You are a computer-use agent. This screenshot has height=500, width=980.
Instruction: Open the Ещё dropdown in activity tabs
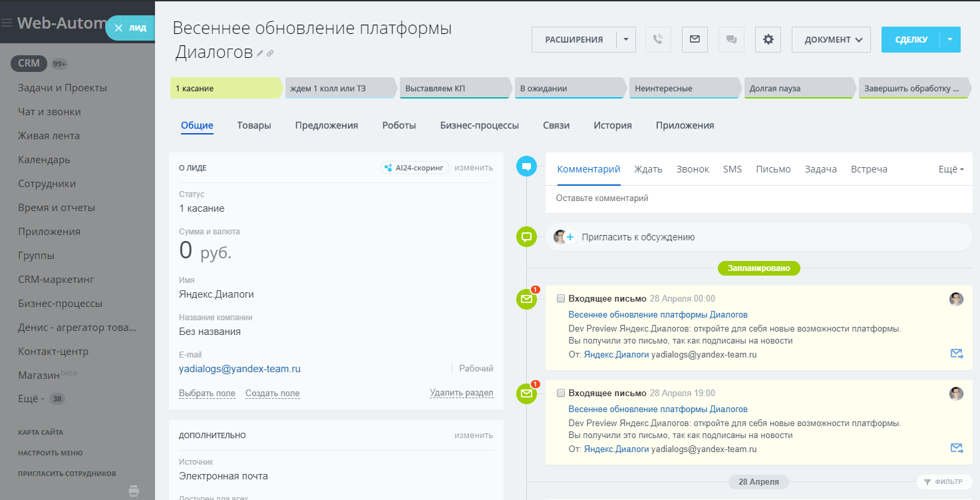tap(951, 169)
